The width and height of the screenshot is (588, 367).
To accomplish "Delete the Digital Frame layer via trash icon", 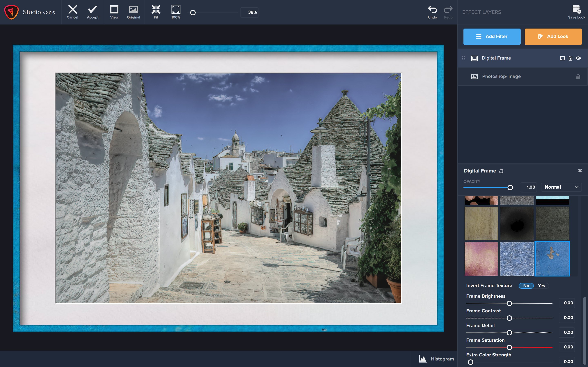I will point(570,58).
